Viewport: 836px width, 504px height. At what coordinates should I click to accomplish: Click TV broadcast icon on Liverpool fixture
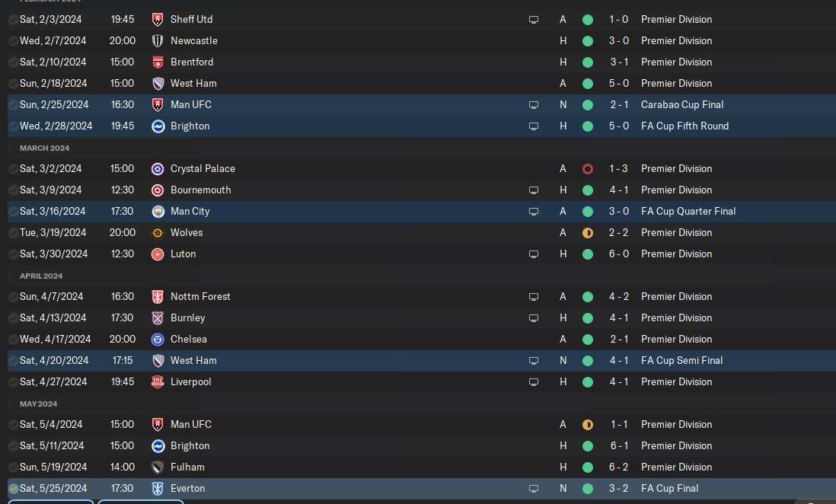click(534, 381)
